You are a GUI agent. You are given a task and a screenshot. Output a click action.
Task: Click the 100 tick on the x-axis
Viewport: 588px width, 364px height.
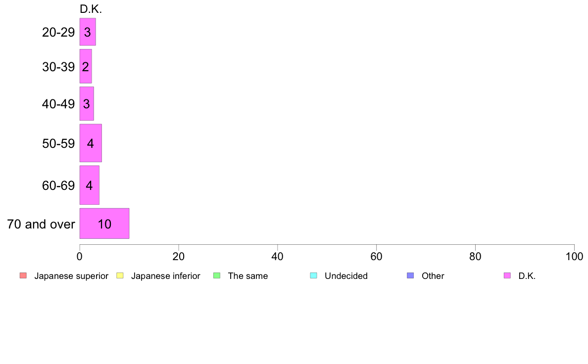click(x=574, y=256)
